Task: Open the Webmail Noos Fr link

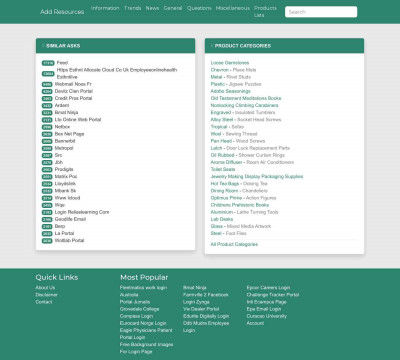Action: (x=73, y=84)
